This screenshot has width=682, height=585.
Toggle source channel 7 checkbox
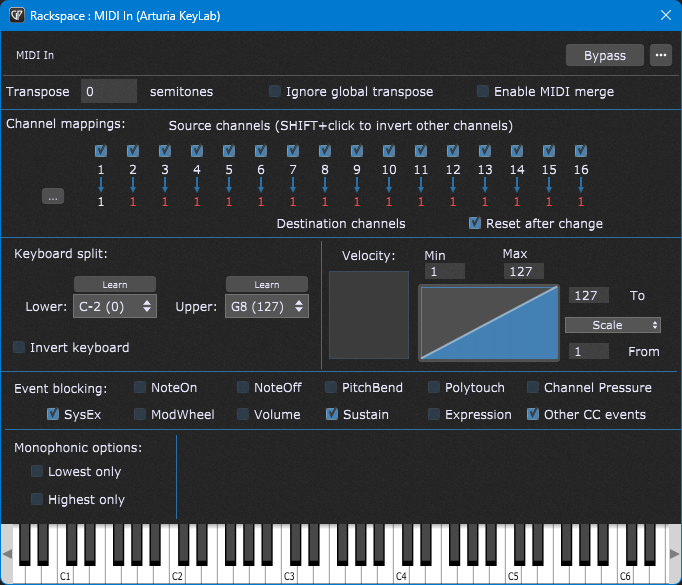point(293,150)
